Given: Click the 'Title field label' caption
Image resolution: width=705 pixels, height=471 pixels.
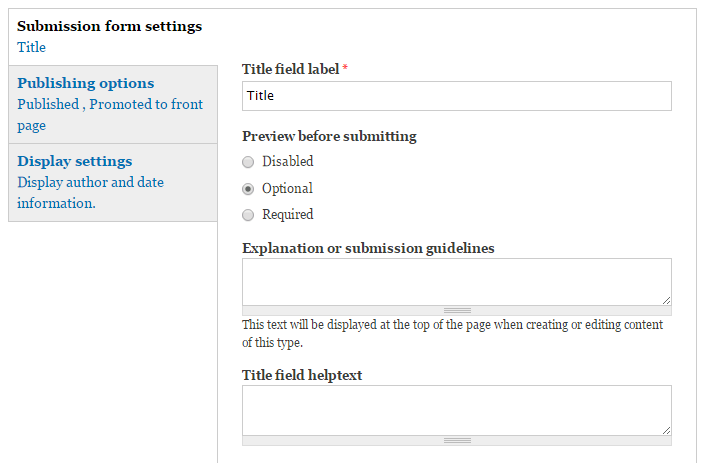Looking at the screenshot, I should 290,70.
